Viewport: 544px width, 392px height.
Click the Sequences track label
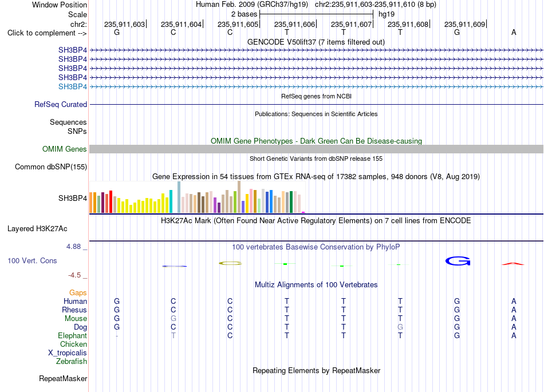[68, 122]
